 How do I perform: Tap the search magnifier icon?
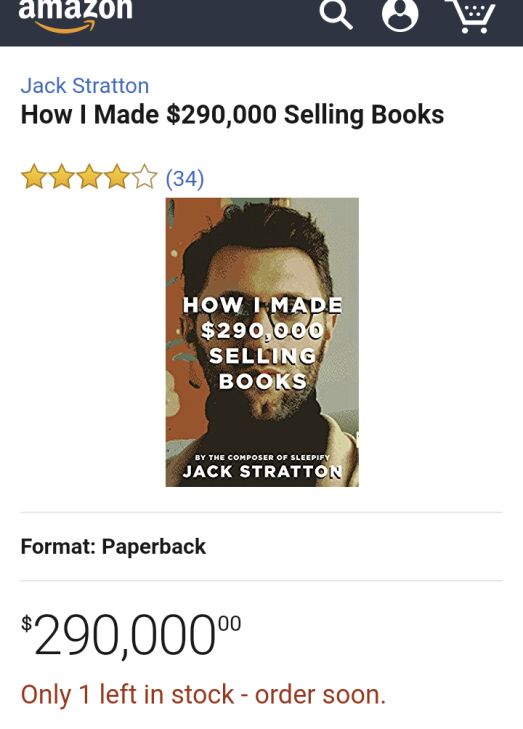(x=336, y=14)
